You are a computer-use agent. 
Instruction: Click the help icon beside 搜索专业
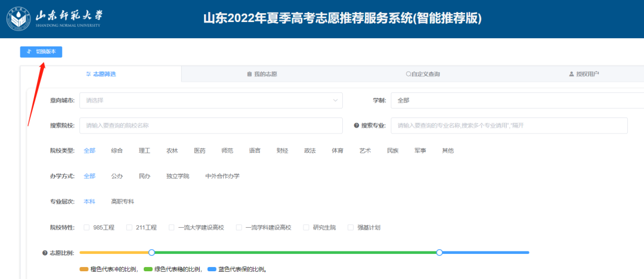click(x=356, y=126)
